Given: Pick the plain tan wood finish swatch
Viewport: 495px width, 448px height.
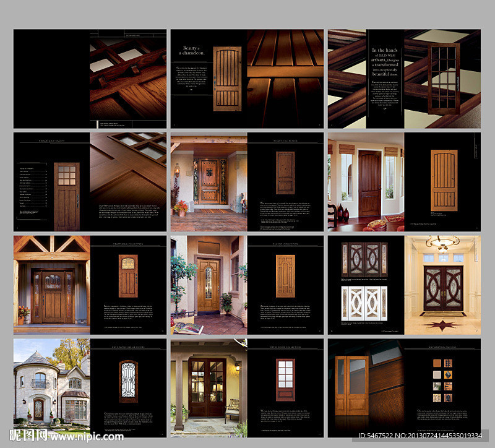Looking at the screenshot, I should pos(437,363).
